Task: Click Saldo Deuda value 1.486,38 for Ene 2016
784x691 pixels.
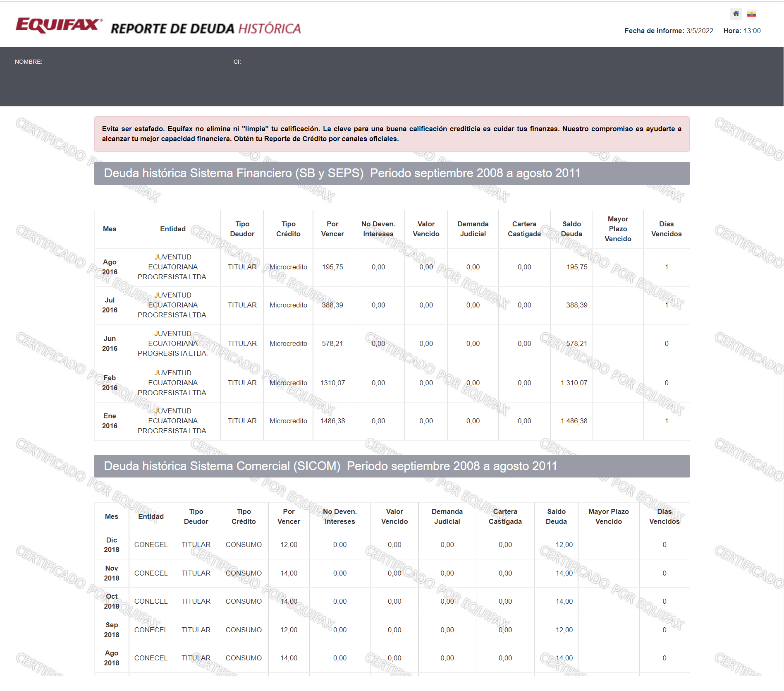Action: coord(574,421)
